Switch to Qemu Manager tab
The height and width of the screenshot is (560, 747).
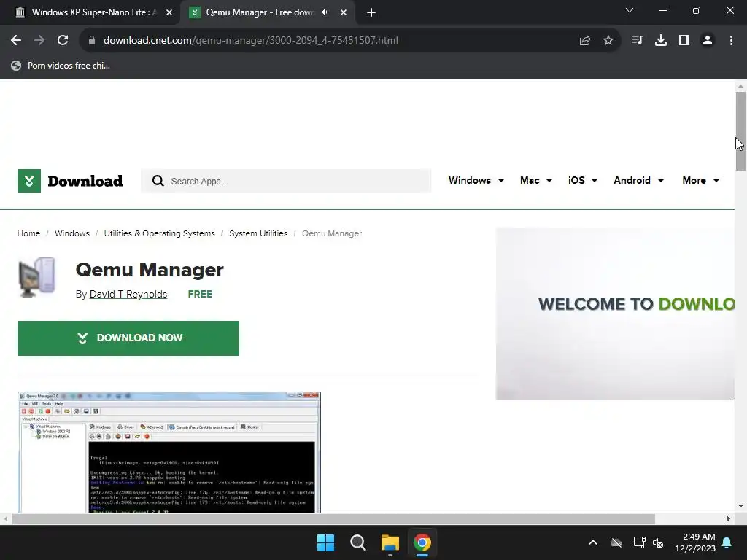(267, 12)
